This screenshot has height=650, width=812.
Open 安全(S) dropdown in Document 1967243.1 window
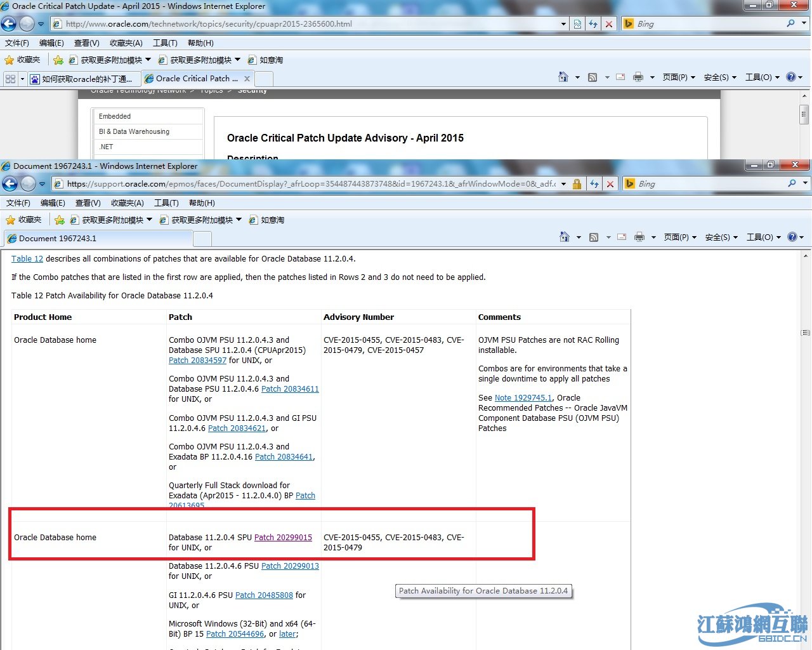tap(722, 237)
